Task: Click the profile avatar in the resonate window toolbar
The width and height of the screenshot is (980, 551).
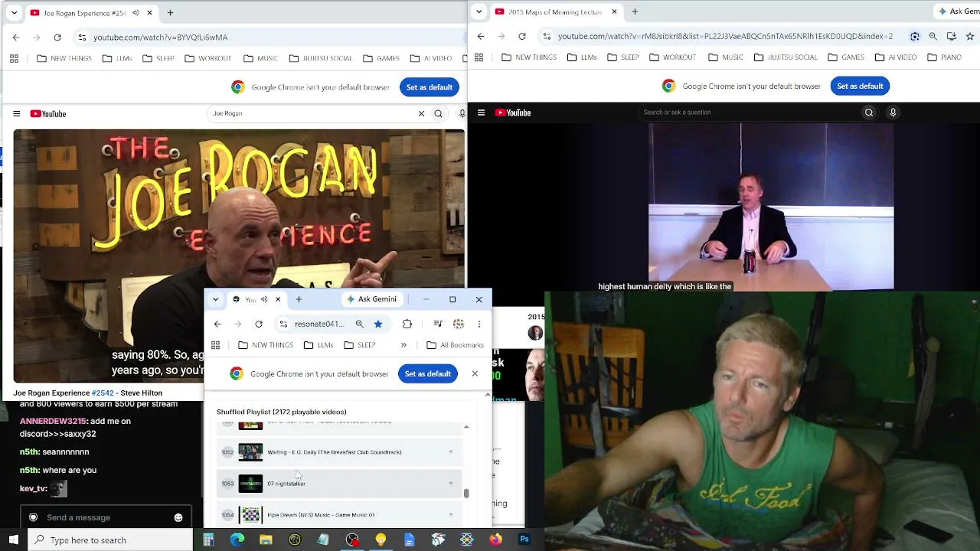Action: (459, 324)
